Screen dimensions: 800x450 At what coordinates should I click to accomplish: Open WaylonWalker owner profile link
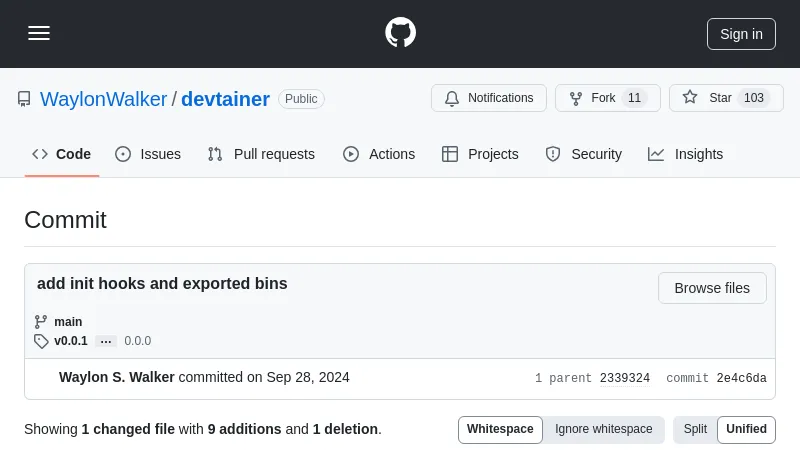[x=103, y=99]
